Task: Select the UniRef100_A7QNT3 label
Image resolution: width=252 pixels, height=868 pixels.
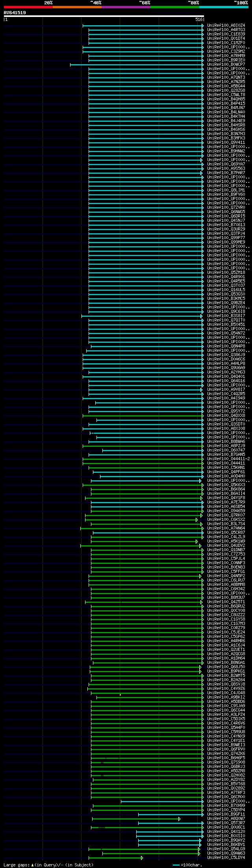Action: (x=226, y=77)
